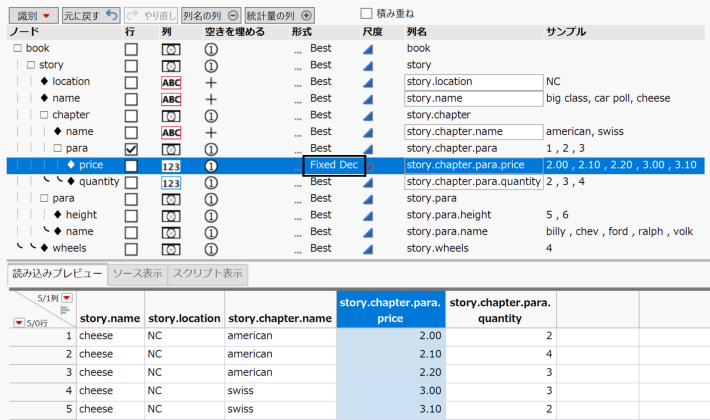Click the blue scale triangle in book row
The image size is (710, 420).
coord(369,48)
